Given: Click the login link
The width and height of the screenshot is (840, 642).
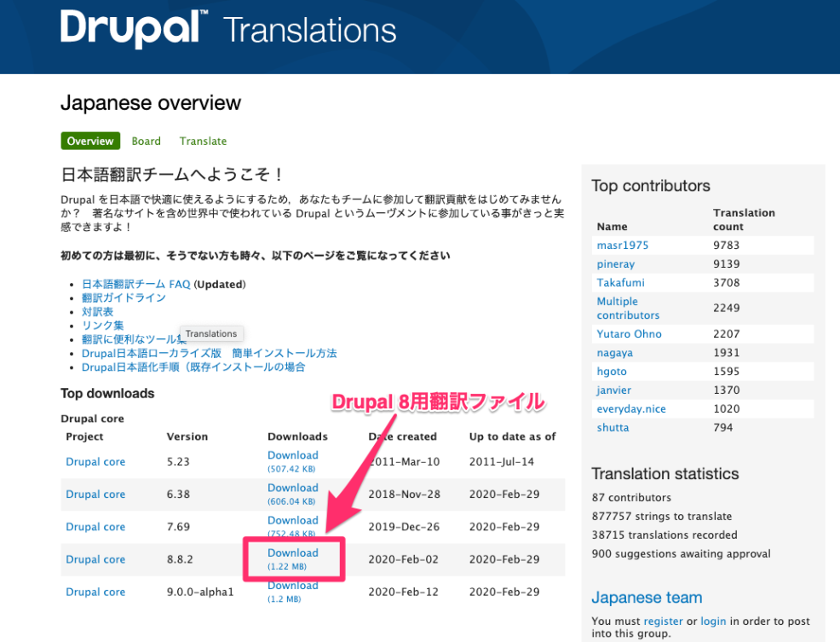Looking at the screenshot, I should click(713, 621).
